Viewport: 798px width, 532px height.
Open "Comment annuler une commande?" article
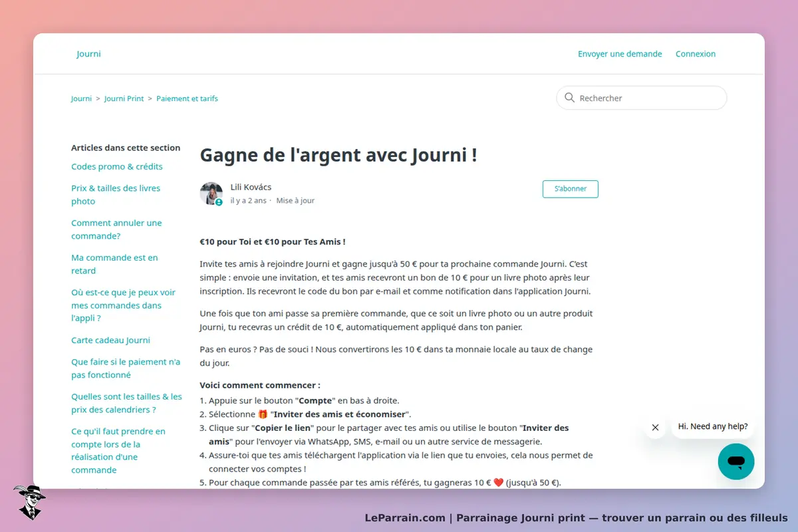click(116, 229)
